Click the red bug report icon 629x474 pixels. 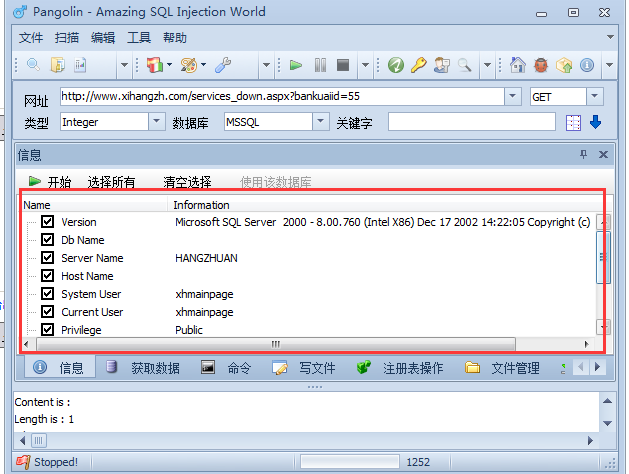pos(541,65)
